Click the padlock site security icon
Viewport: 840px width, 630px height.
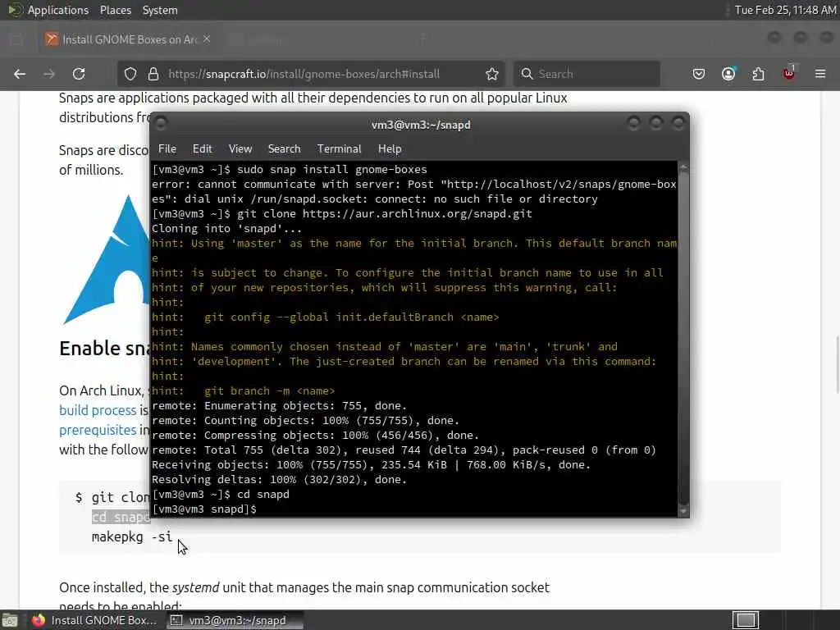153,74
